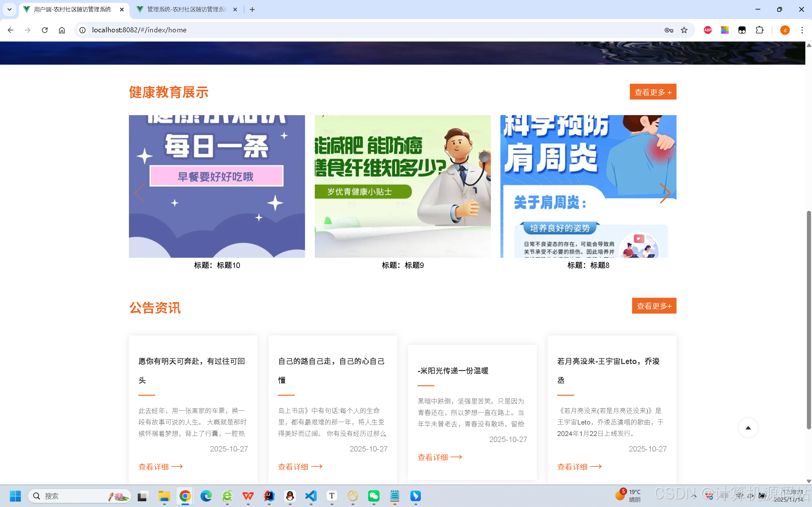Open the weather widget showing 19°C 晴朗
The width and height of the screenshot is (812, 507).
tap(629, 496)
